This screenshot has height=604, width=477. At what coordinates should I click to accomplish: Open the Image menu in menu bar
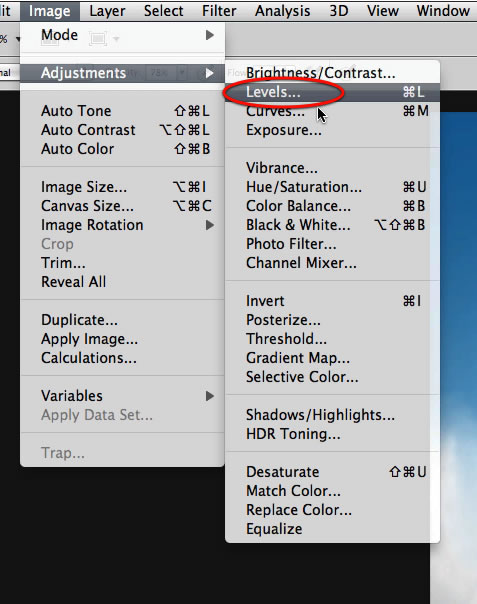(50, 11)
